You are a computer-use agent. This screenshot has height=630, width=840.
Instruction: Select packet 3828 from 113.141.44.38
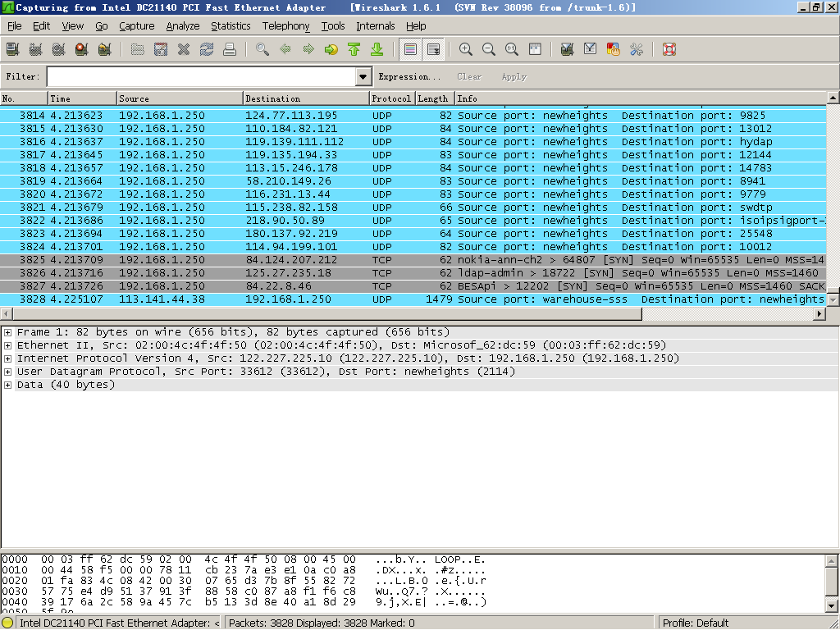tap(413, 299)
